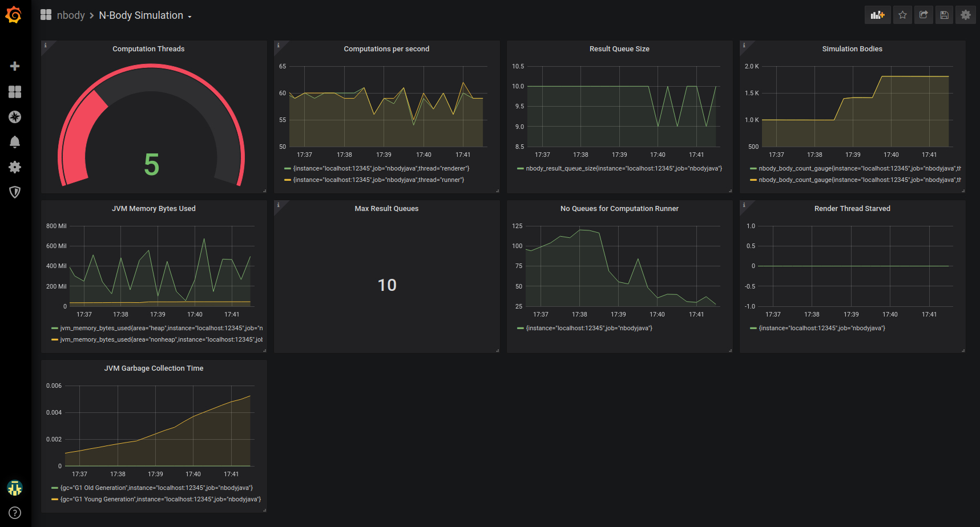Show info for the Computations per second panel
This screenshot has width=980, height=527.
(x=279, y=46)
